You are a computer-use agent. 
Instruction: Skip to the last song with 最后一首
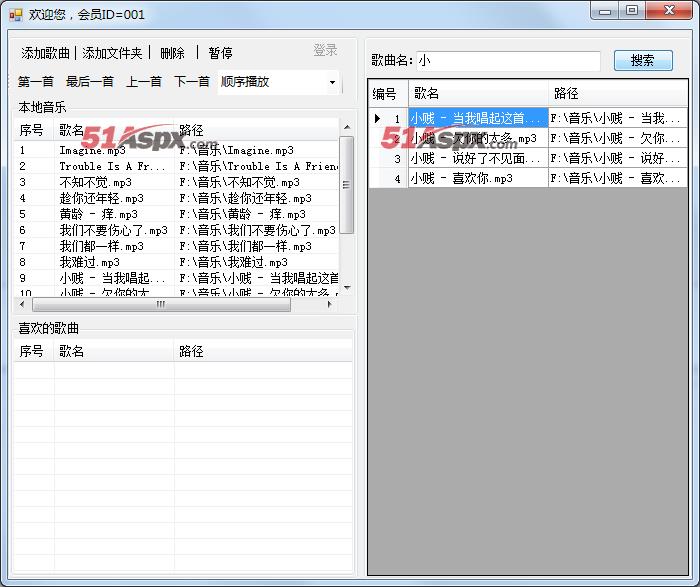[90, 82]
